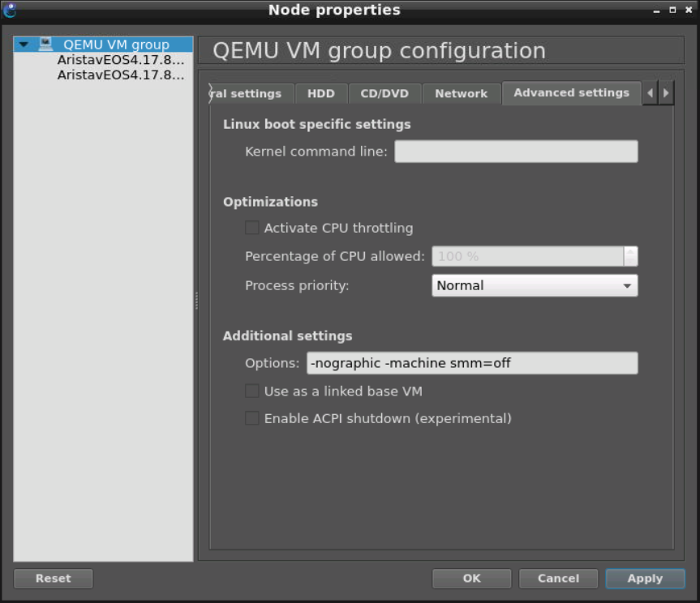Select the first AristavEOS4.17.8 tree item
Screen dimensions: 700x603
pos(121,60)
